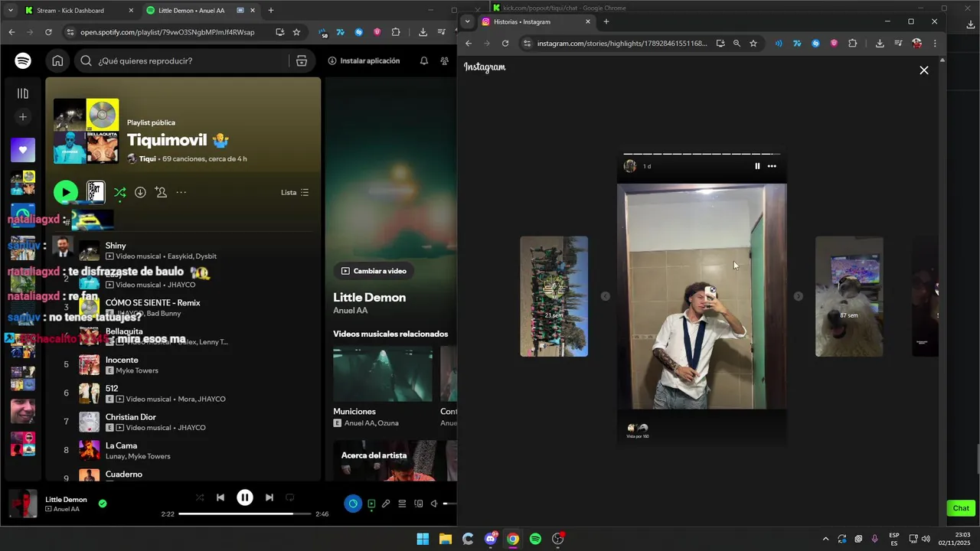This screenshot has width=980, height=551.
Task: Bookmark the Spotify page with star
Action: coord(296,32)
